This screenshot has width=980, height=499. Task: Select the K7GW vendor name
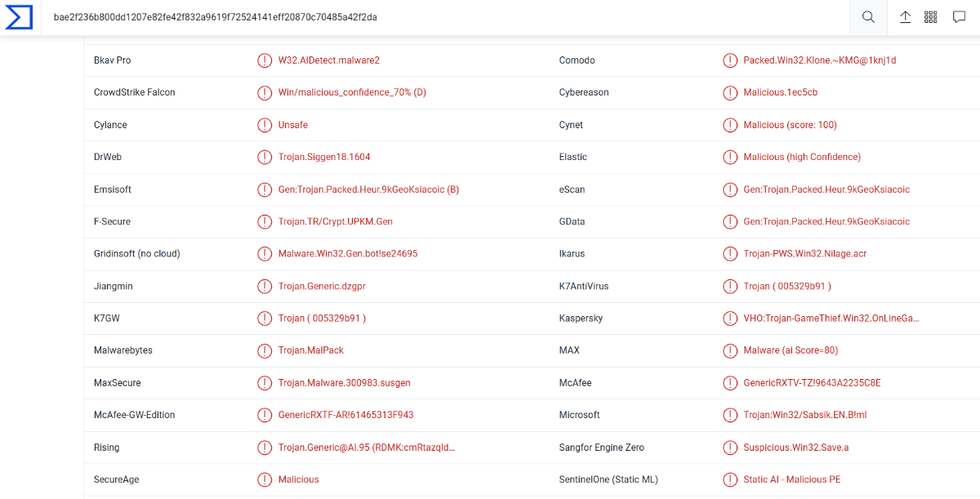pos(107,319)
